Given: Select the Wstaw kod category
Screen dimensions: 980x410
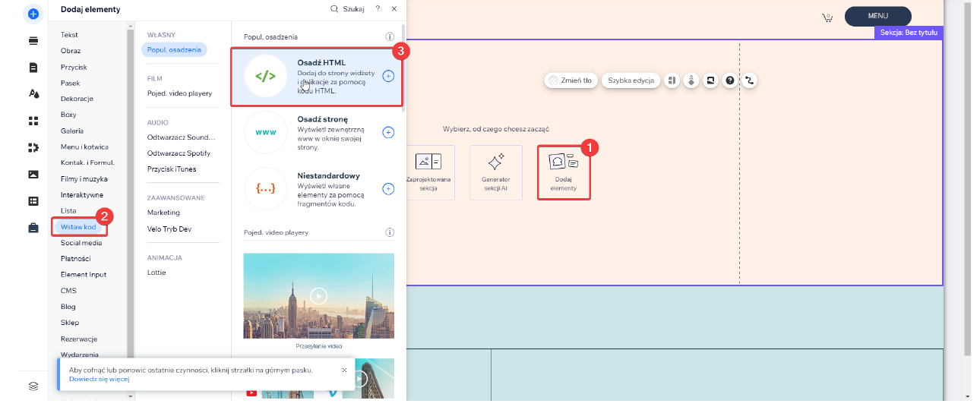Looking at the screenshot, I should (79, 227).
